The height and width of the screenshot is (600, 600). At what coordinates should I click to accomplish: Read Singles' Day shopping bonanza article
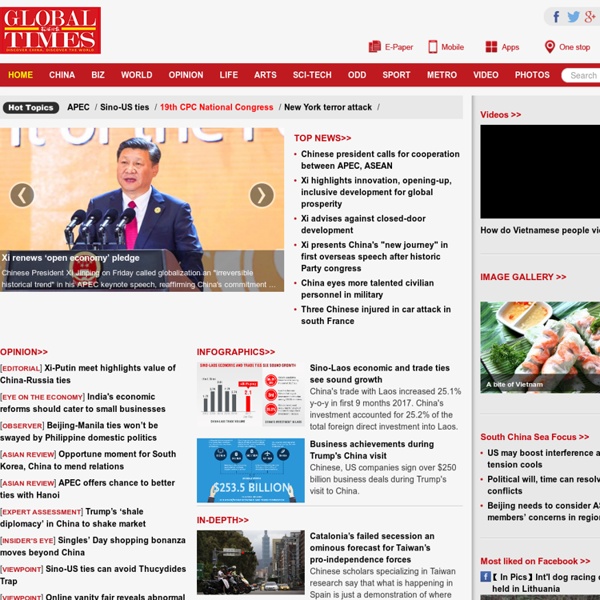coord(93,546)
